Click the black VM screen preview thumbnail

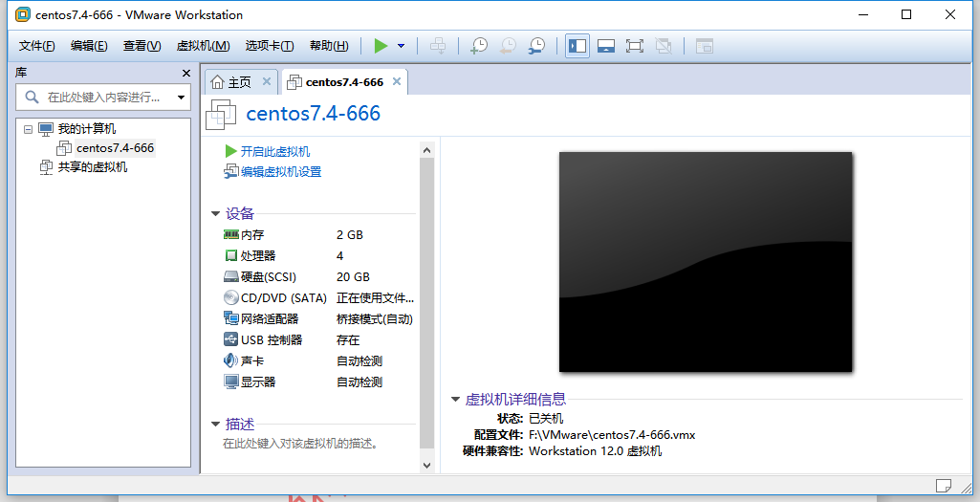pos(706,262)
